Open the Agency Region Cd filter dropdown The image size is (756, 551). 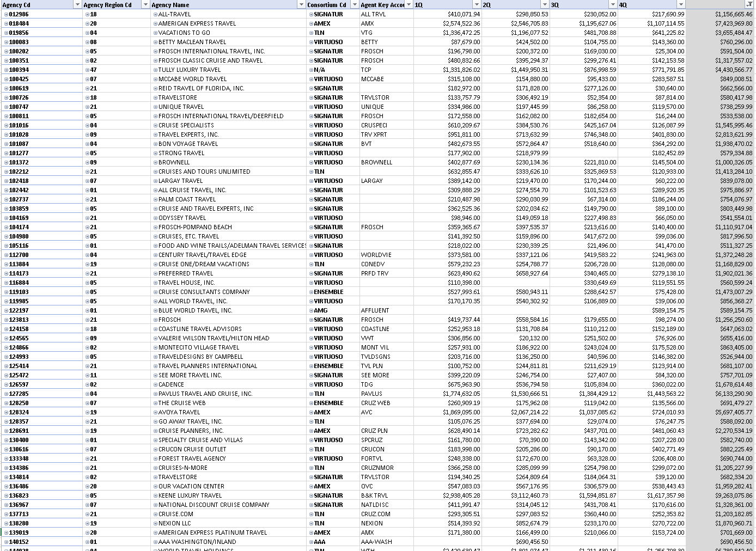145,5
